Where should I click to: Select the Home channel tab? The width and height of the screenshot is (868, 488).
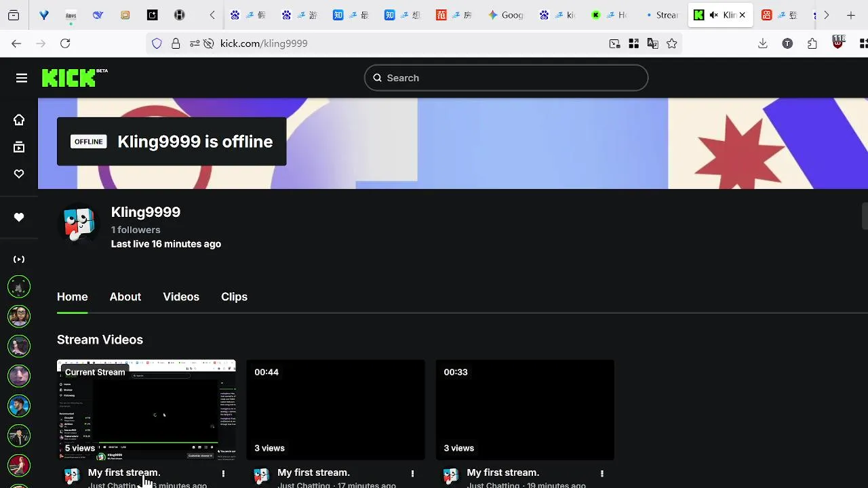click(73, 297)
